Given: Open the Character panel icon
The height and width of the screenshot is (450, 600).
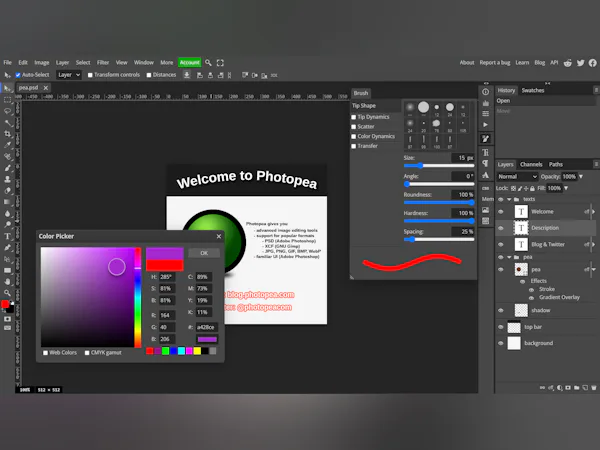Looking at the screenshot, I should pyautogui.click(x=486, y=152).
